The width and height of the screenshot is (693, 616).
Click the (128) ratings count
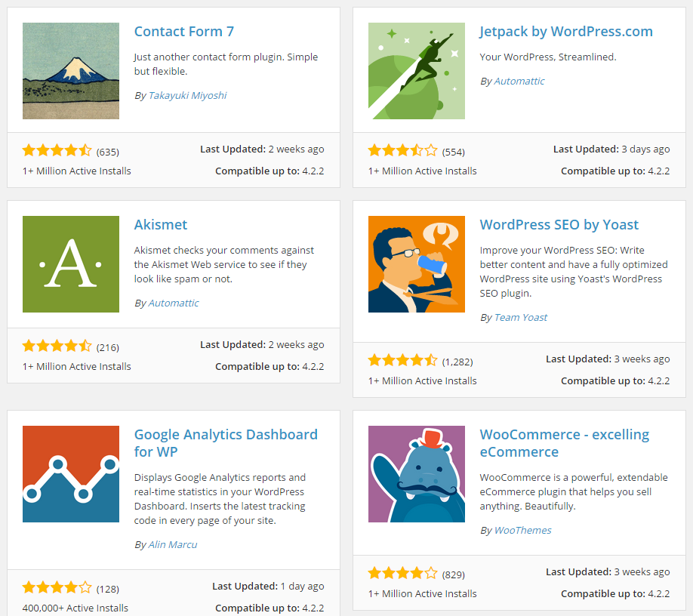point(108,589)
